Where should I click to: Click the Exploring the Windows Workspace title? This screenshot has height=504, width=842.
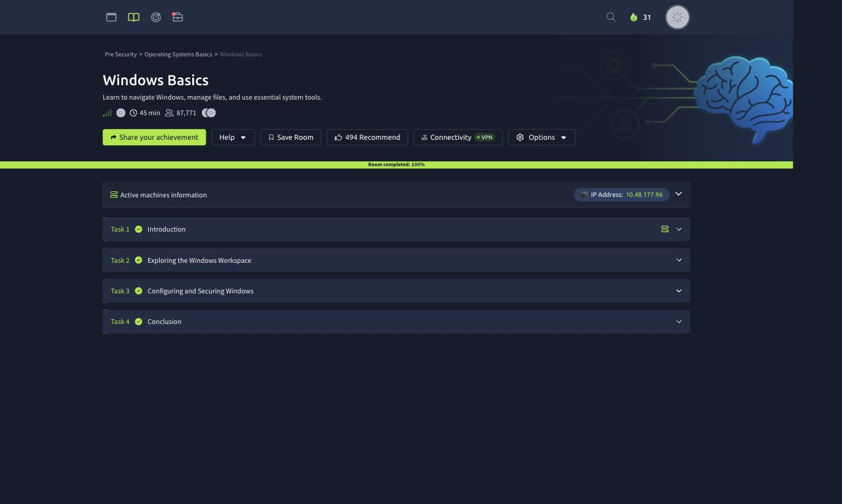(x=199, y=260)
